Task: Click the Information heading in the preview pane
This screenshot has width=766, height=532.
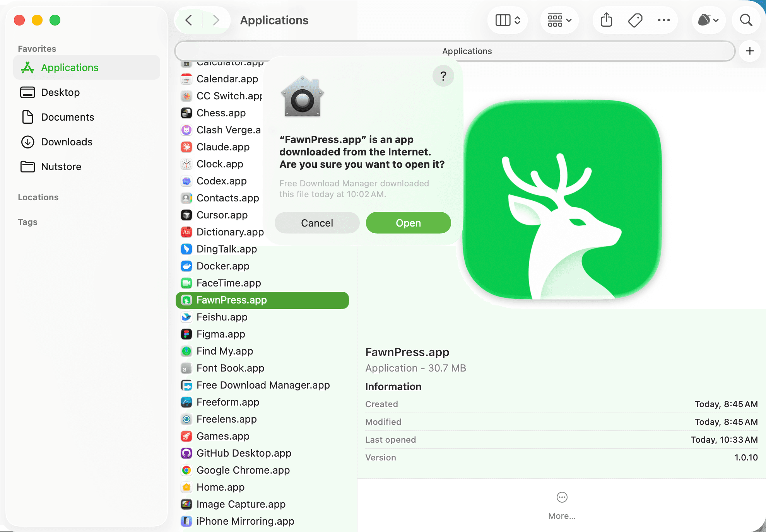Action: click(393, 387)
